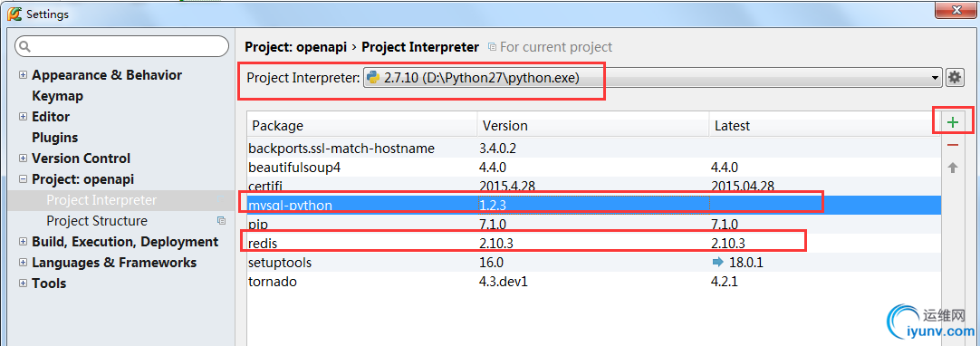This screenshot has height=346, width=980.
Task: Select beautifulsoup4 package row
Action: pyautogui.click(x=593, y=168)
